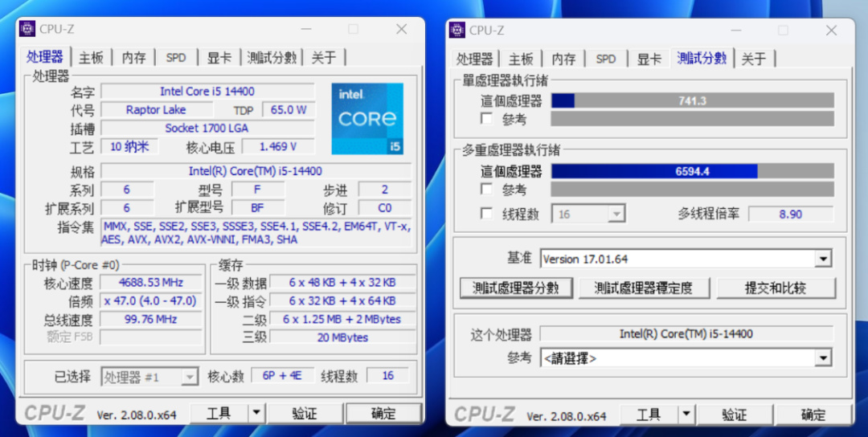Screen dimensions: 868x437
Task: Click 这个处理器 field in right window
Action: pos(686,334)
